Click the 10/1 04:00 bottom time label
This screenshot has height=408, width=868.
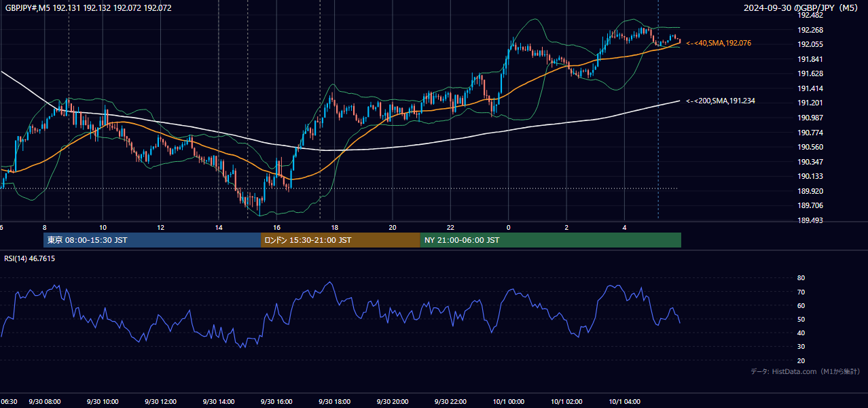pos(624,401)
